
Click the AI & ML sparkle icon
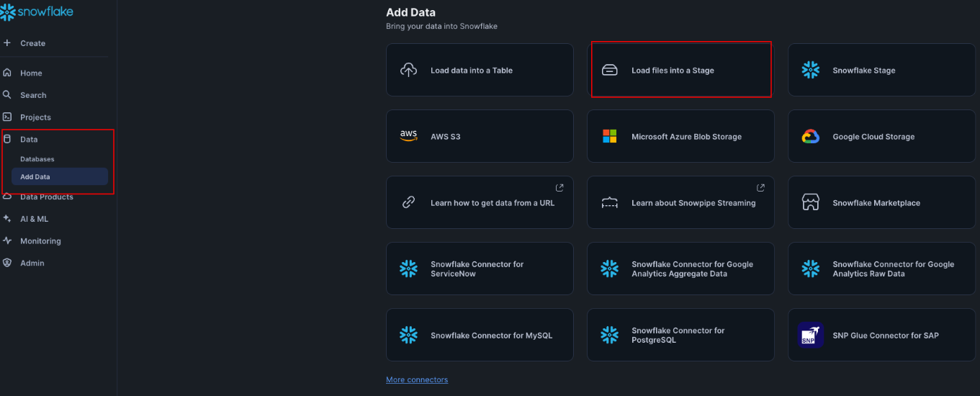coord(7,219)
